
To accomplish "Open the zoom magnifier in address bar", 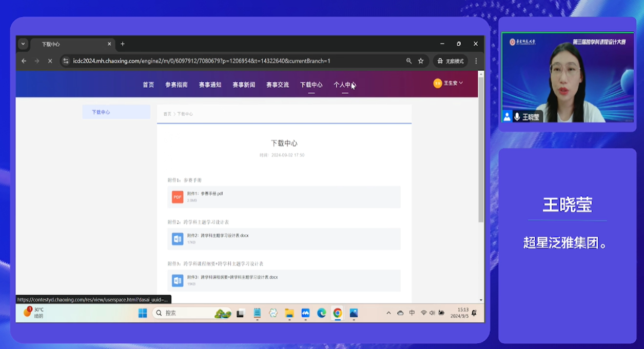I will coord(409,61).
